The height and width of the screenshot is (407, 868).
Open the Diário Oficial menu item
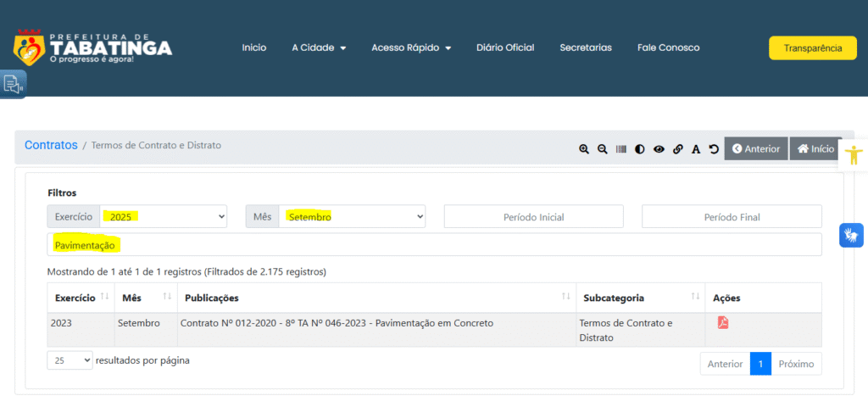coord(505,47)
